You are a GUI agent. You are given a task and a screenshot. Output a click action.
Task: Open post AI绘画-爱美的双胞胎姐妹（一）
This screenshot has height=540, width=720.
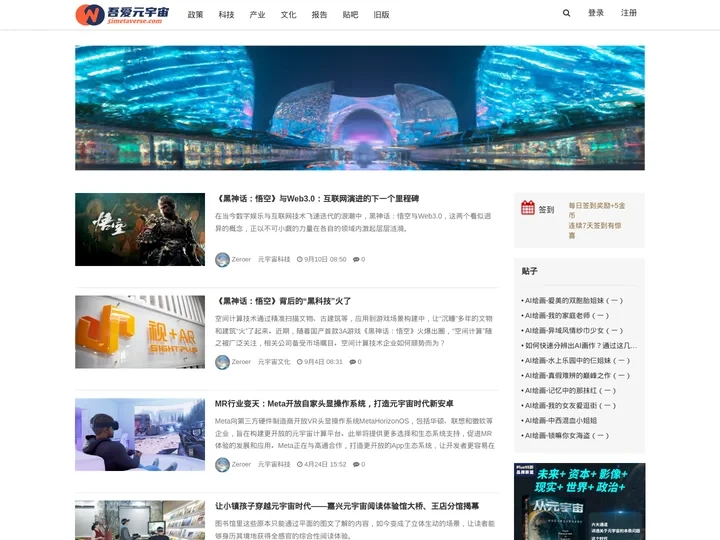tap(574, 301)
